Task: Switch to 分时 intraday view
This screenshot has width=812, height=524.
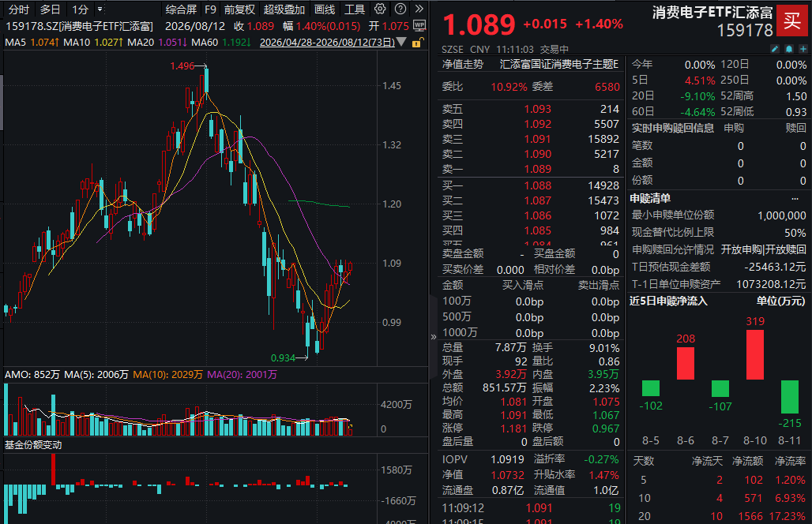Action: pyautogui.click(x=19, y=9)
